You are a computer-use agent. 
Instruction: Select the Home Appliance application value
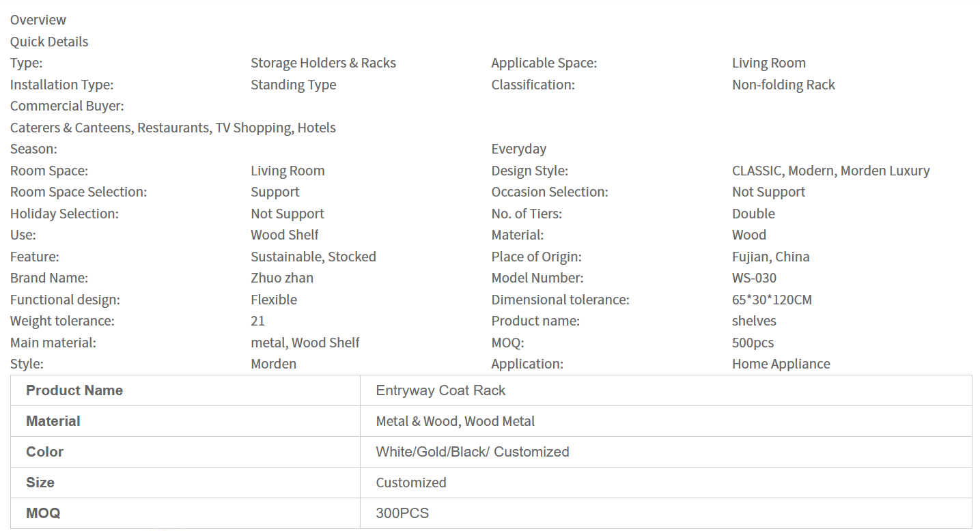[781, 364]
